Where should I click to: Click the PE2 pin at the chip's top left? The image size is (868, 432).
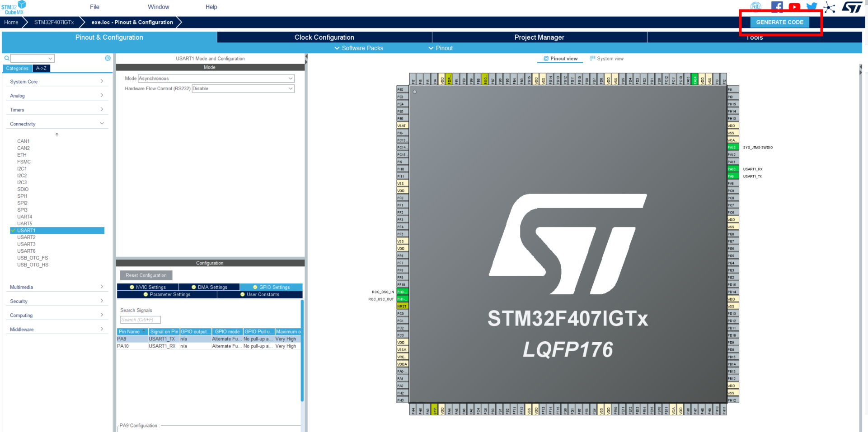click(402, 89)
